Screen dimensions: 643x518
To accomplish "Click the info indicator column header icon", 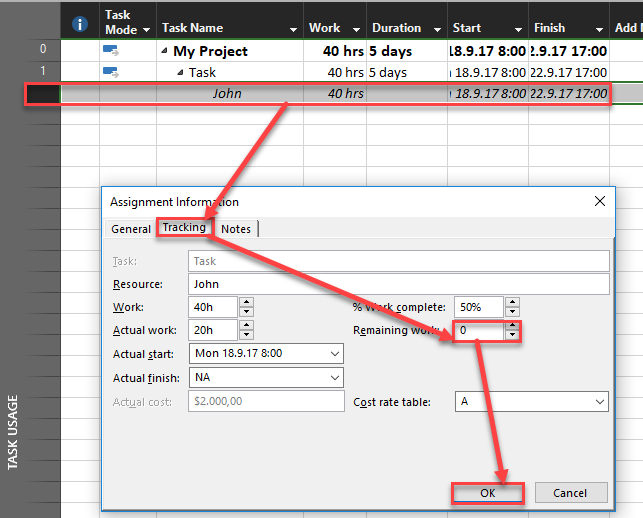I will pyautogui.click(x=80, y=24).
